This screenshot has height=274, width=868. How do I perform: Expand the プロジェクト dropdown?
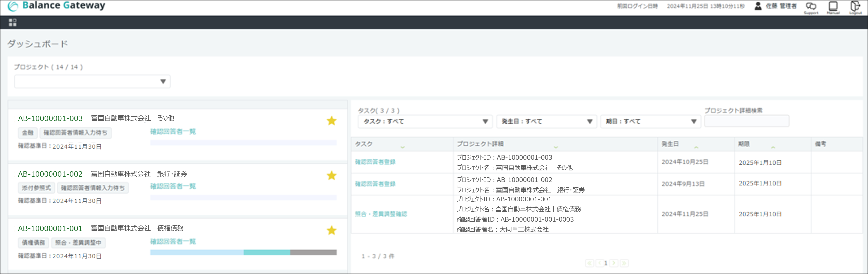(x=92, y=82)
